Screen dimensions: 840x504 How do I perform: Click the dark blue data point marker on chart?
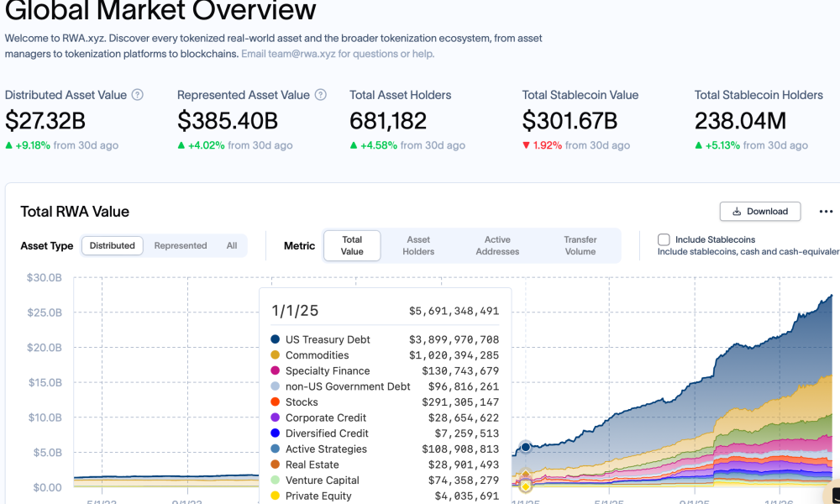[x=526, y=447]
